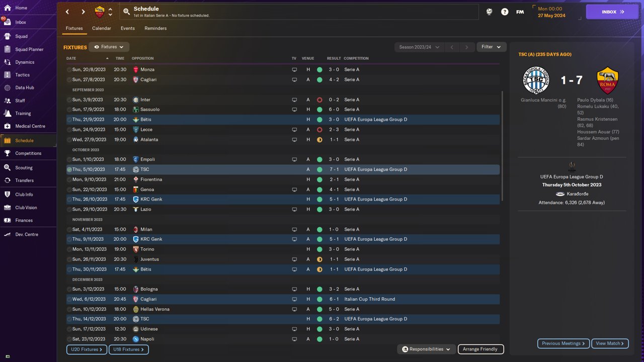Select the circle for Bétis on 21/9/2023
Viewport: 644px width, 362px height.
tap(69, 120)
